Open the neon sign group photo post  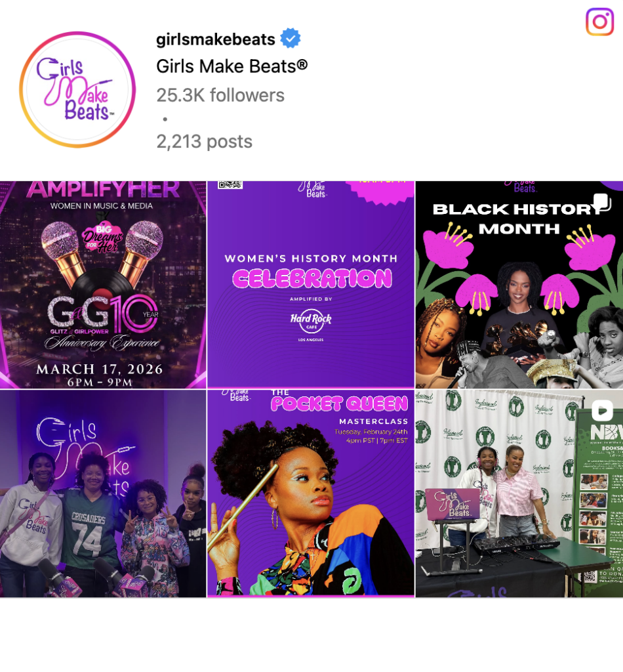pyautogui.click(x=103, y=493)
